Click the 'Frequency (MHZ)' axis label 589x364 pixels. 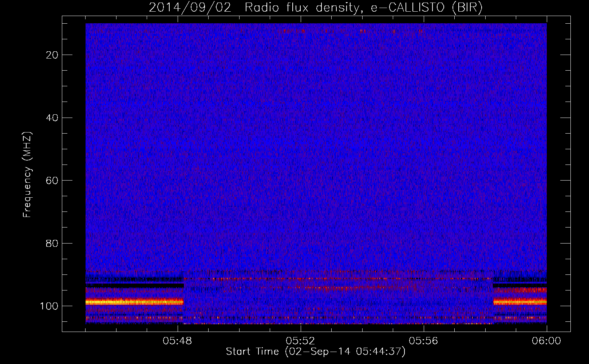[x=27, y=174]
